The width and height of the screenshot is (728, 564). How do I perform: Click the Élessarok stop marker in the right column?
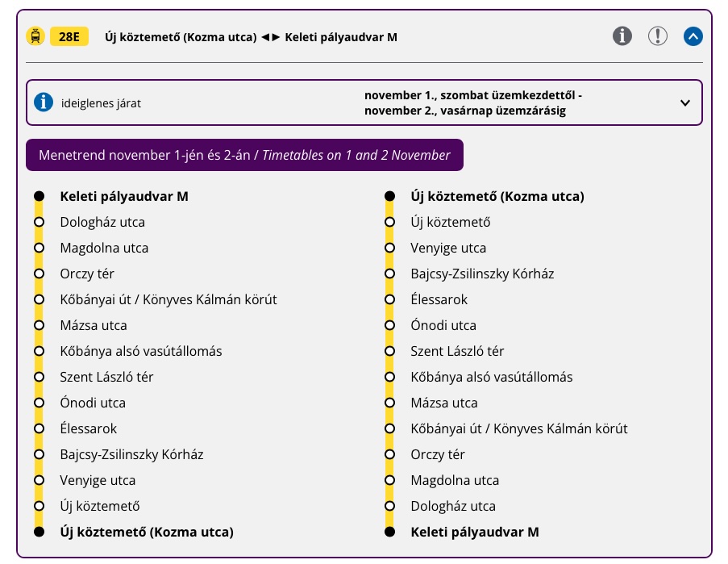[390, 299]
